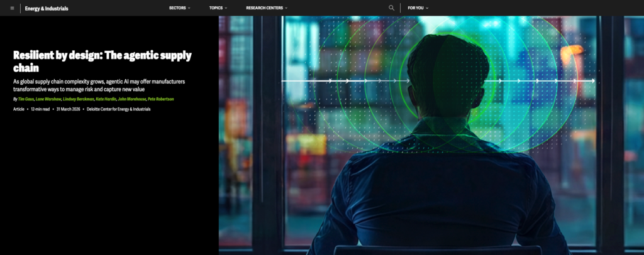Click the article headline Resilient by design

click(x=103, y=62)
